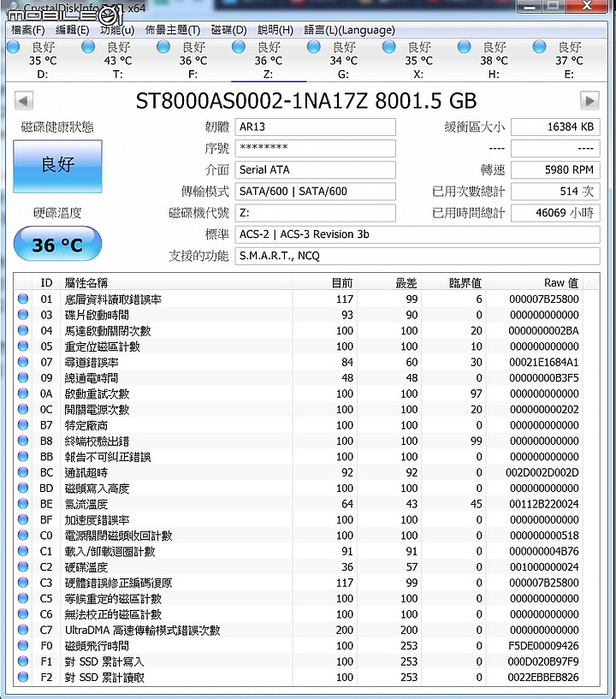The image size is (616, 699).
Task: Click status orb of attribute 0C row
Action: [x=23, y=409]
